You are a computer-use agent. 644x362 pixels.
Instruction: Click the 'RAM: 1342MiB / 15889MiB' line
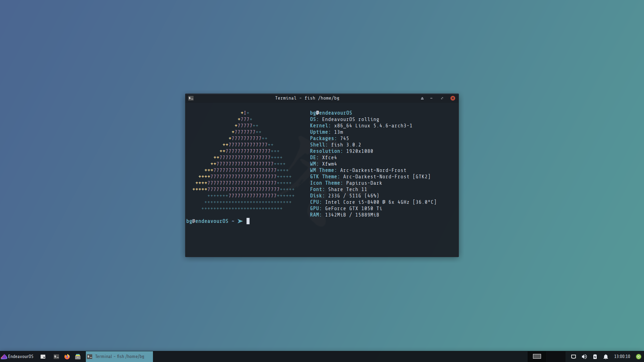(x=344, y=215)
